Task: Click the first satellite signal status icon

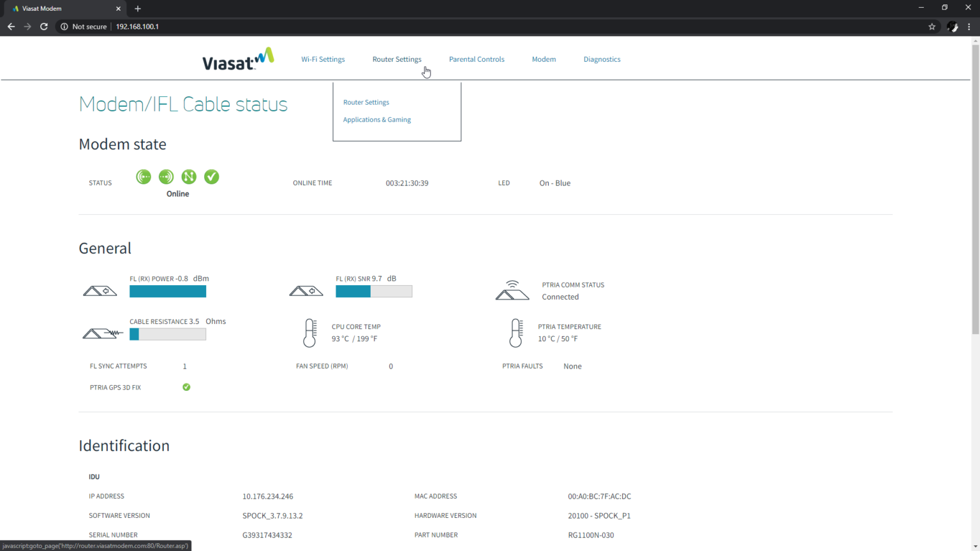Action: tap(143, 177)
